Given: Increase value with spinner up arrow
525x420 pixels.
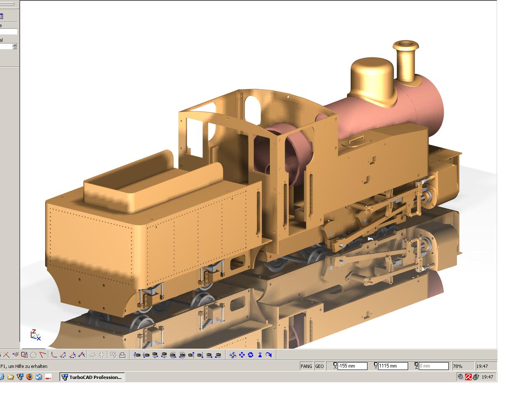Looking at the screenshot, I should pos(15,45).
